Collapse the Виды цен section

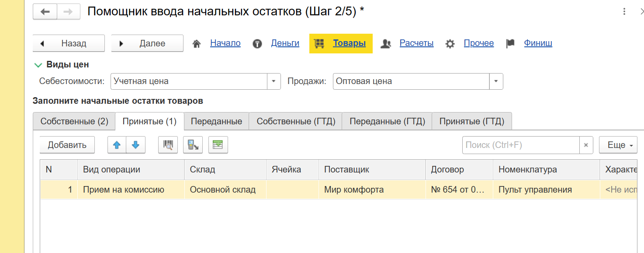pyautogui.click(x=38, y=65)
